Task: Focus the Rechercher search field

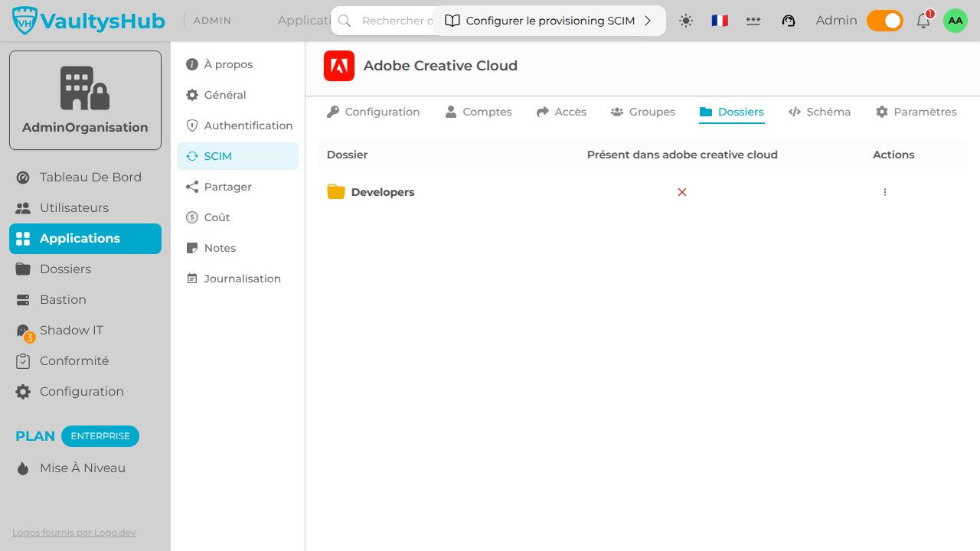Action: (383, 21)
